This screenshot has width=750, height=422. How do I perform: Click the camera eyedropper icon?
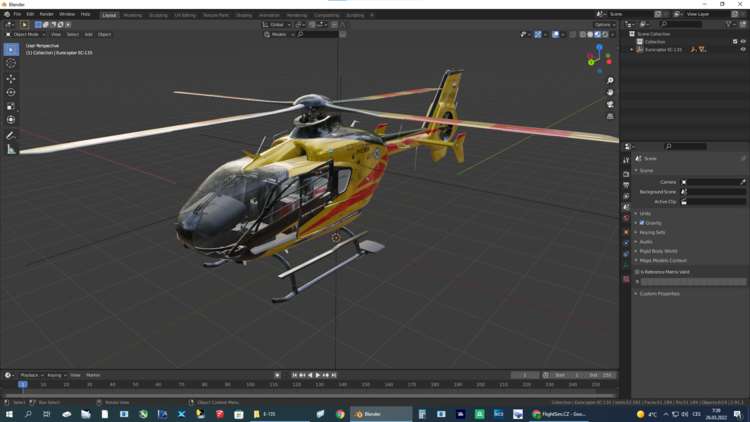(x=742, y=182)
